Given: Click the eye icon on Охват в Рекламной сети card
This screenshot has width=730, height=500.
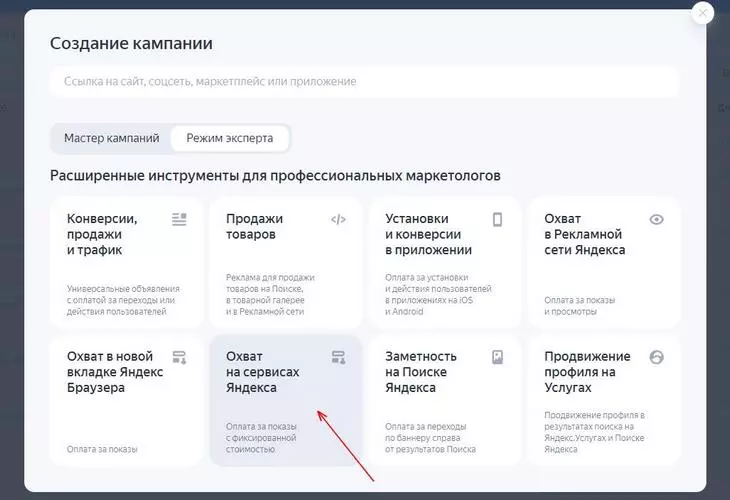Looking at the screenshot, I should 656,219.
